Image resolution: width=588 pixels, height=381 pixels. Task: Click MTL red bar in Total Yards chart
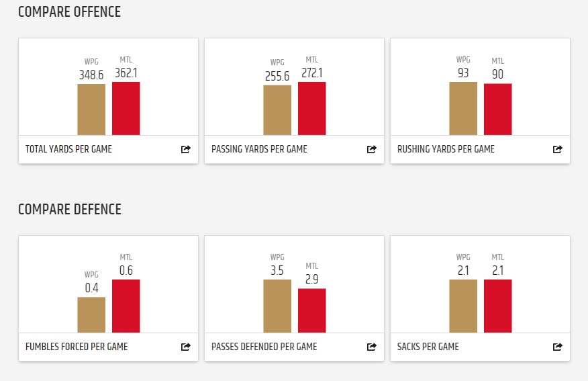126,109
